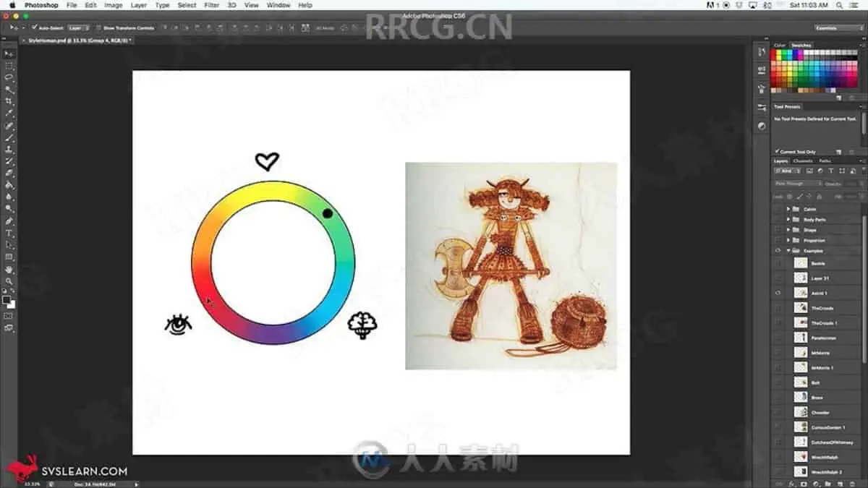Select the Clone Stamp tool
This screenshot has width=868, height=488.
pyautogui.click(x=9, y=149)
